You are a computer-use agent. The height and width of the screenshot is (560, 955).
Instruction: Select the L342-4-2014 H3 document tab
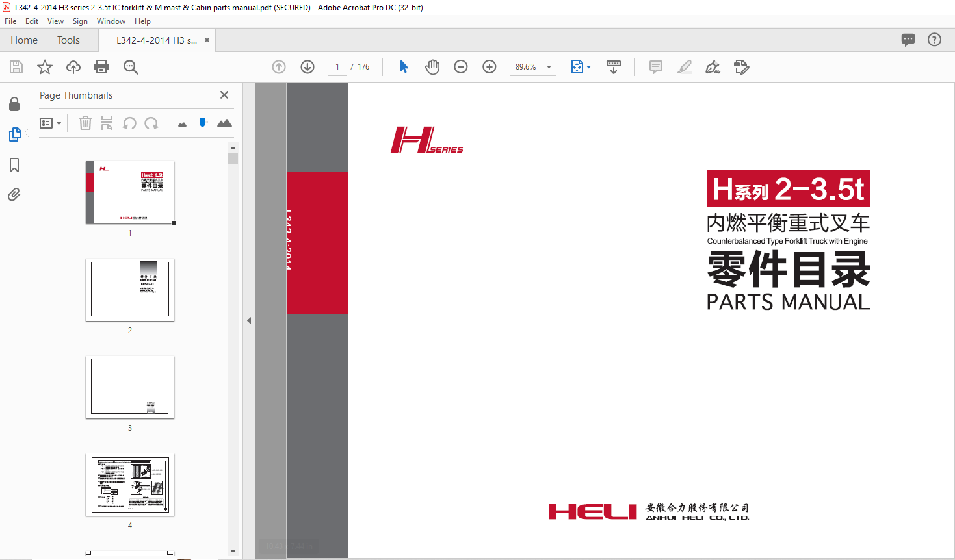[x=157, y=40]
